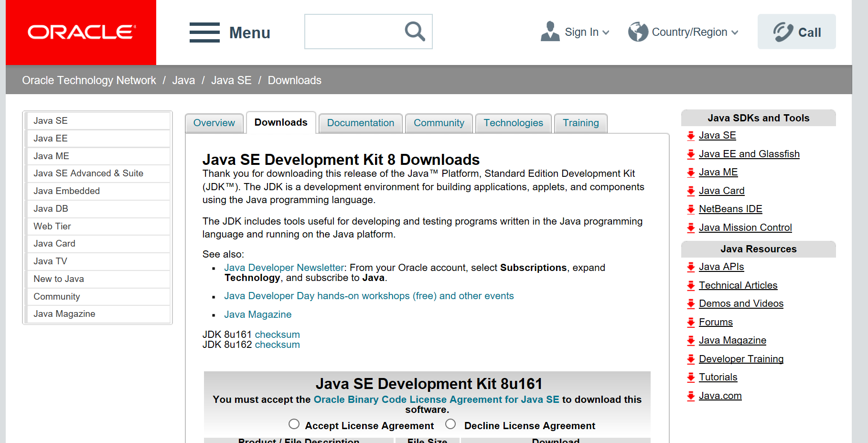Screen dimensions: 868x443
Task: Open the hamburger Menu icon
Action: pyautogui.click(x=204, y=32)
